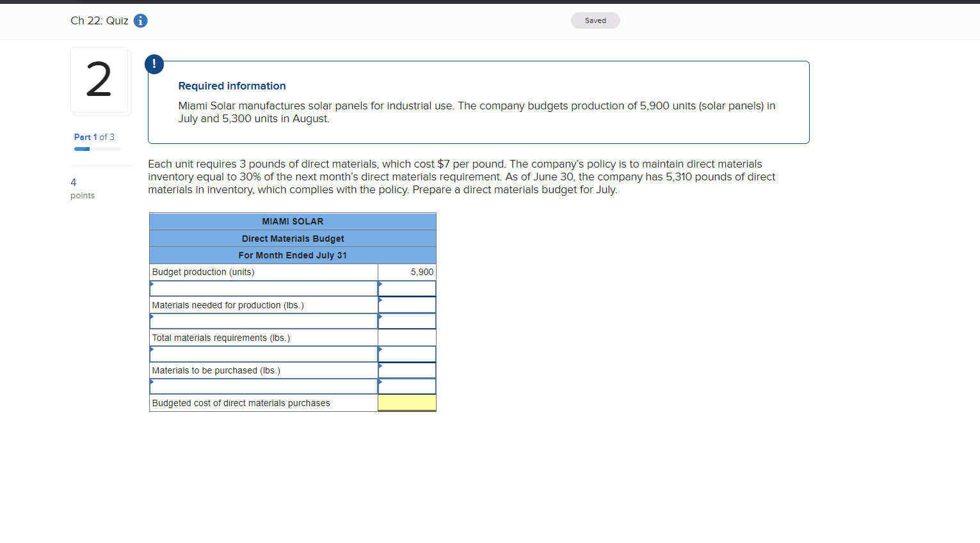
Task: Click value cell right of dropdown below Total materials
Action: click(x=407, y=354)
